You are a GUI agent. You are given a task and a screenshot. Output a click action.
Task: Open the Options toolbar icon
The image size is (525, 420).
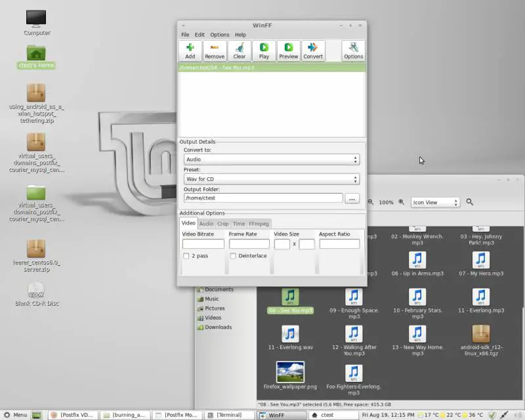point(353,51)
